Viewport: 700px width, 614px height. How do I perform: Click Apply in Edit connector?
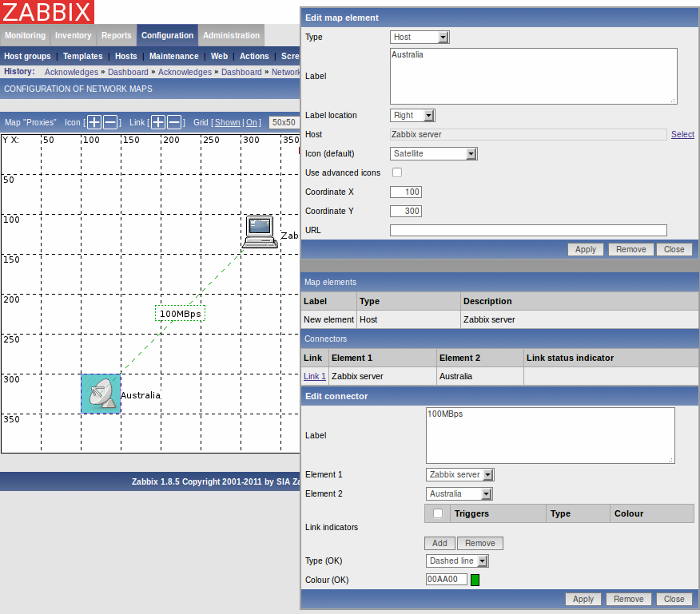click(x=583, y=599)
